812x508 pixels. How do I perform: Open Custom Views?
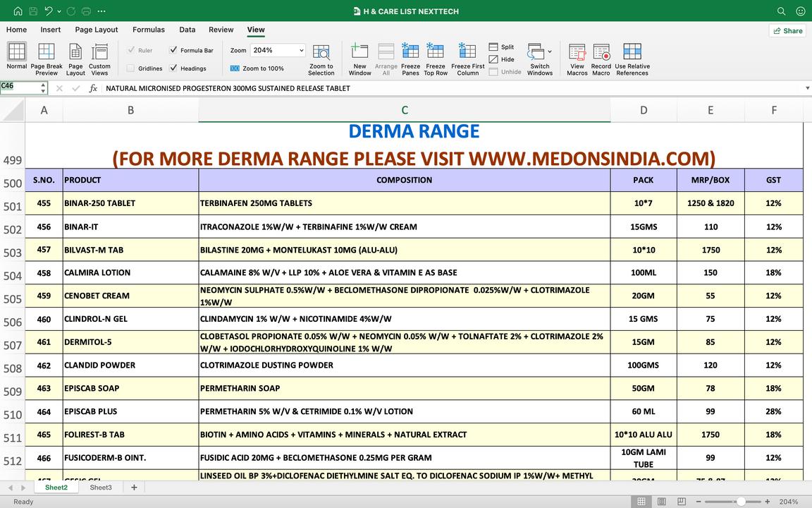coord(99,59)
